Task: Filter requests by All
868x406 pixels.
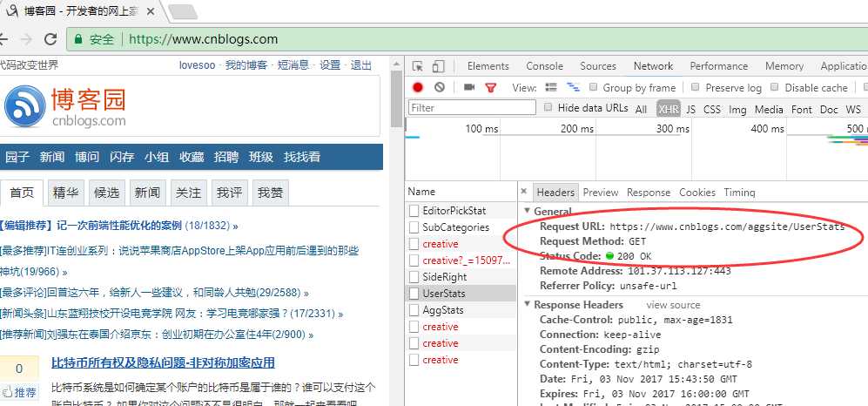Action: point(641,109)
